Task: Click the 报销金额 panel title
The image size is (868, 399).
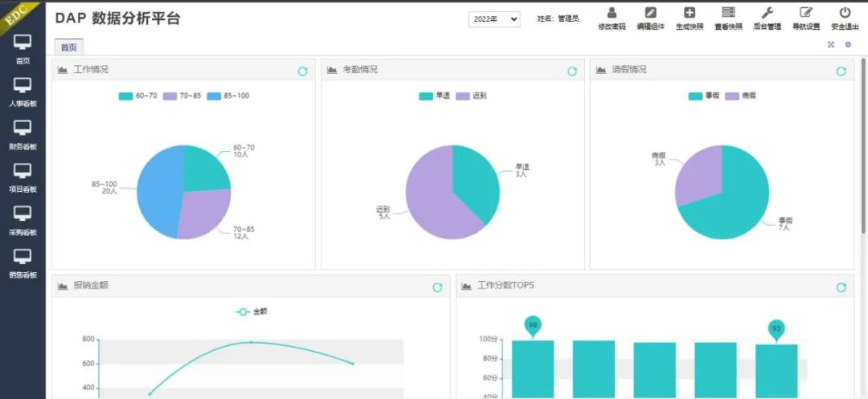Action: pyautogui.click(x=91, y=286)
